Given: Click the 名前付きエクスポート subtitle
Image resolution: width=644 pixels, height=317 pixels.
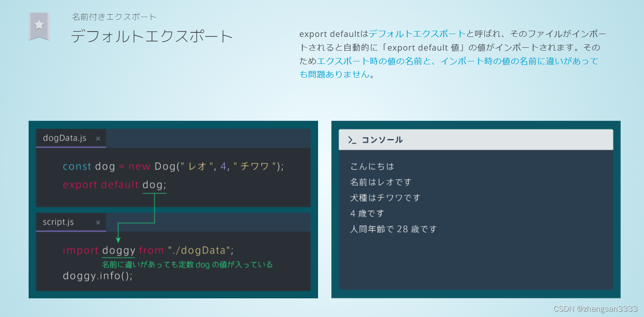Looking at the screenshot, I should (x=114, y=17).
